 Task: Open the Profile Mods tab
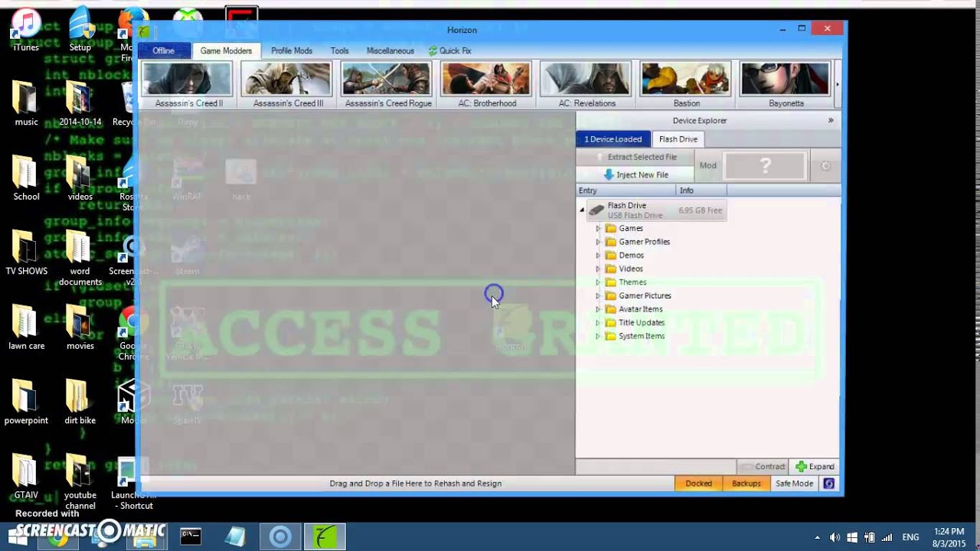click(x=292, y=51)
